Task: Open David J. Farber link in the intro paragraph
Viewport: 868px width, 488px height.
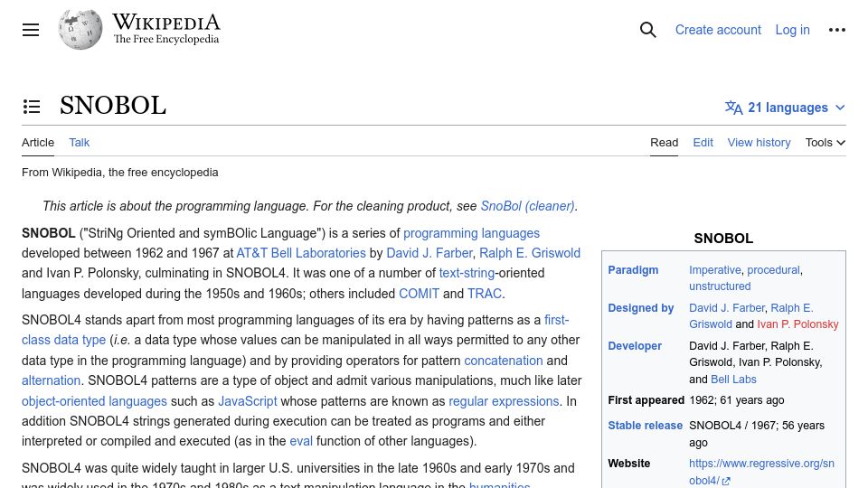Action: 429,253
